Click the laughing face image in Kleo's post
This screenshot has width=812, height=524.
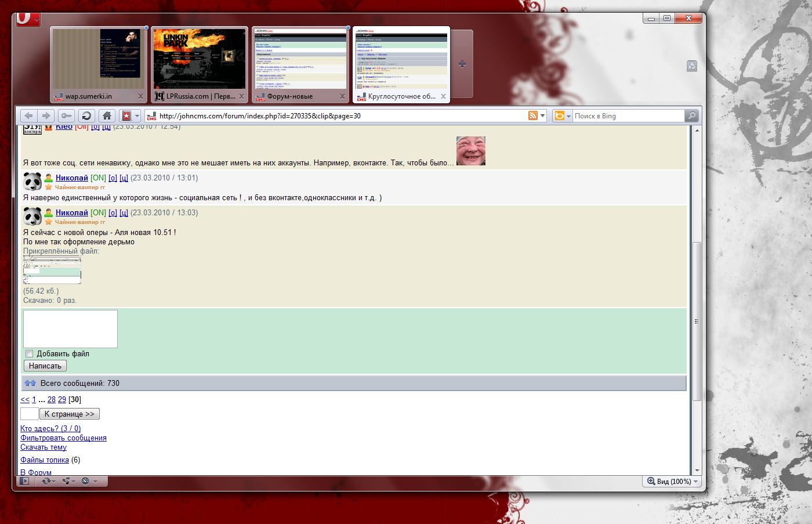pos(471,151)
